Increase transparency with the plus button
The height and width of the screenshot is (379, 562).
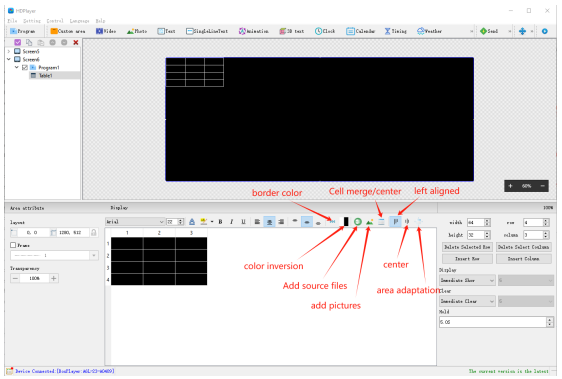(53, 278)
